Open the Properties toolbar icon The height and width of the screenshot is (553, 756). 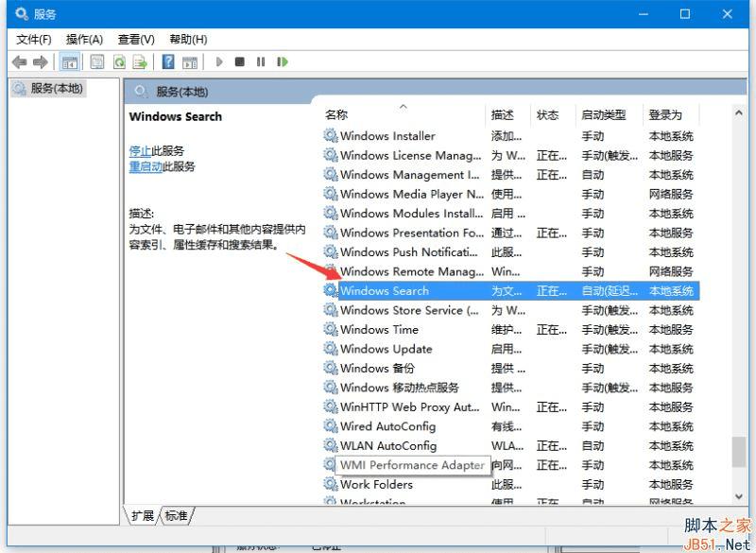(97, 62)
